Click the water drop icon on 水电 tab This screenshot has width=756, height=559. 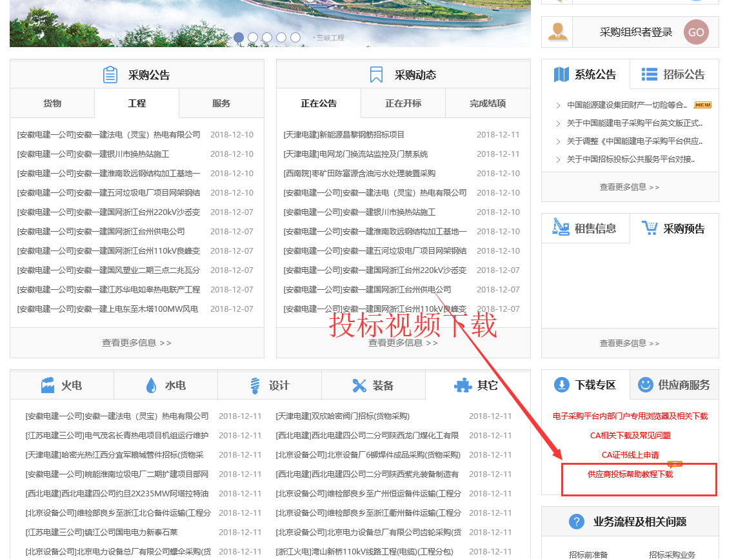pyautogui.click(x=151, y=385)
